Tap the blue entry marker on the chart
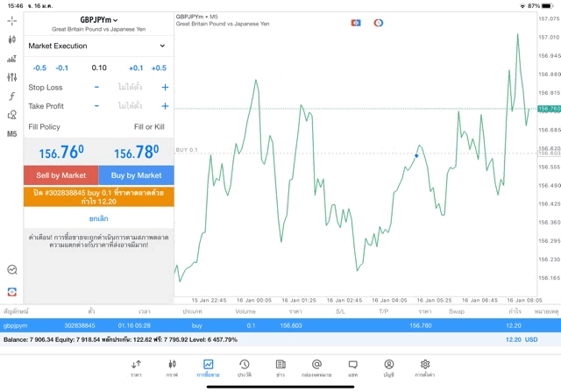Image resolution: width=561 pixels, height=392 pixels. point(416,156)
